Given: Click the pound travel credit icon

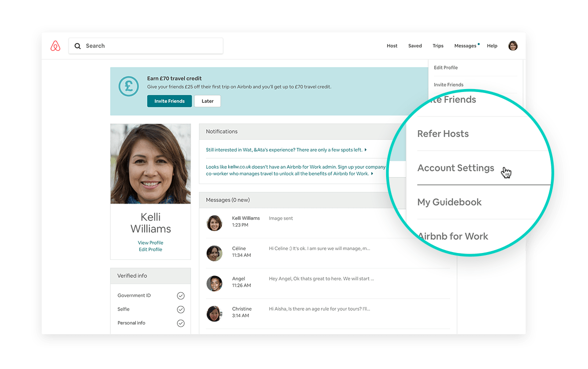Looking at the screenshot, I should pos(129,87).
